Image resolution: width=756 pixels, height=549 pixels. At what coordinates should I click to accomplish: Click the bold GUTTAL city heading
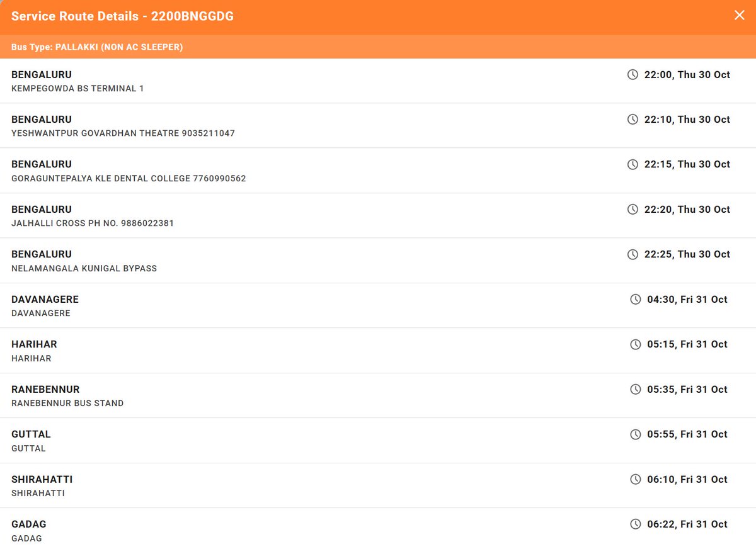click(x=31, y=434)
